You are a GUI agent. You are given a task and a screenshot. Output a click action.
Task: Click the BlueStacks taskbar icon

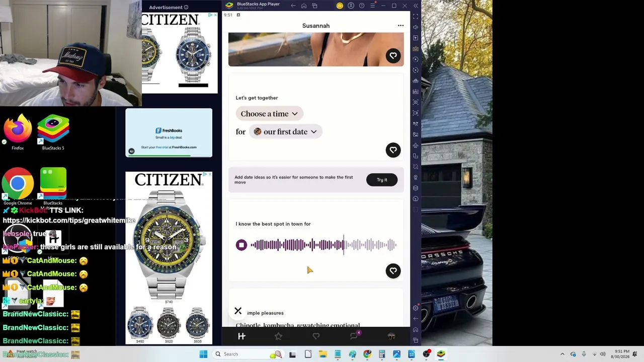(x=441, y=354)
